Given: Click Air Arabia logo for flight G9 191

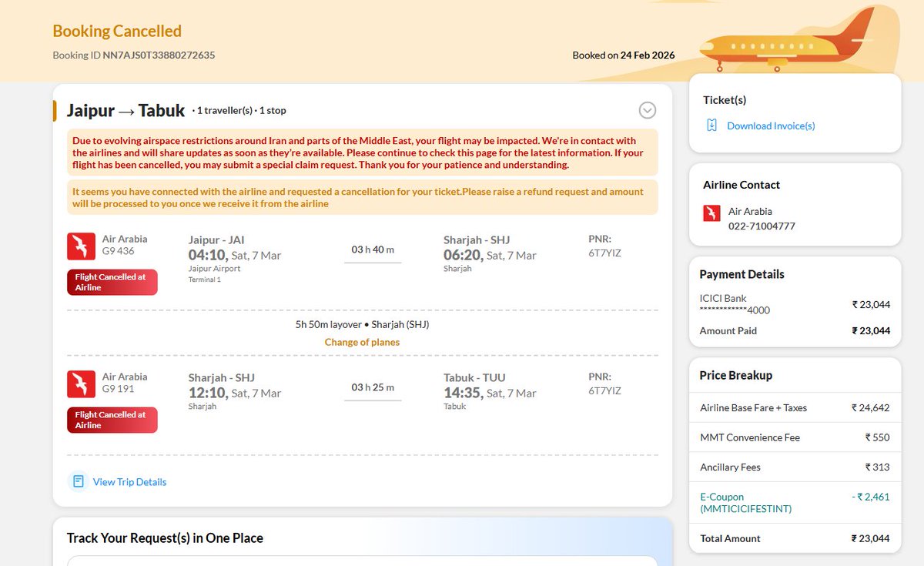Looking at the screenshot, I should pos(81,383).
